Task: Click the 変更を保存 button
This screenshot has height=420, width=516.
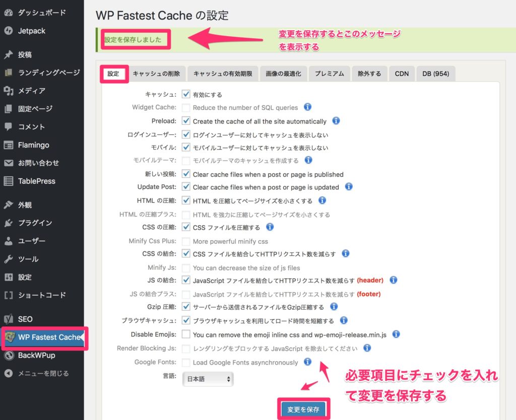Action: pyautogui.click(x=303, y=409)
